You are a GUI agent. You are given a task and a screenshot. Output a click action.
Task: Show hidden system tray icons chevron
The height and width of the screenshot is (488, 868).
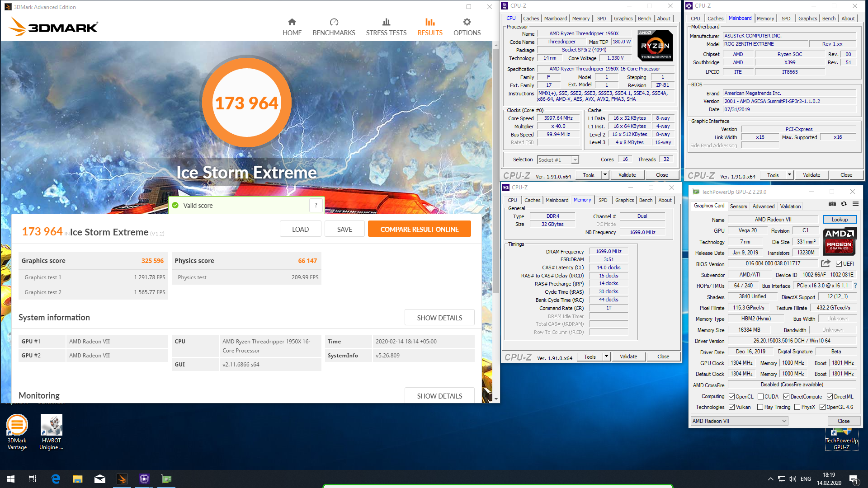pos(770,479)
